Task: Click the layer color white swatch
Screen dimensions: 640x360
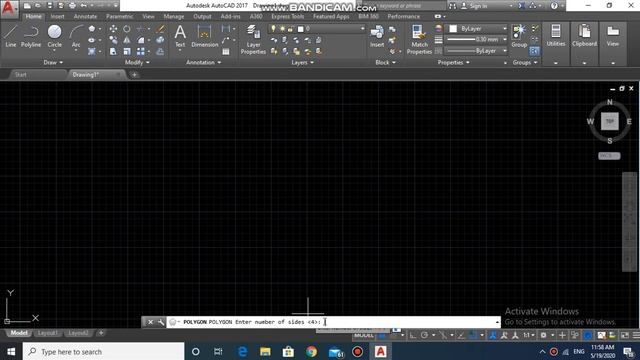Action: pyautogui.click(x=301, y=29)
